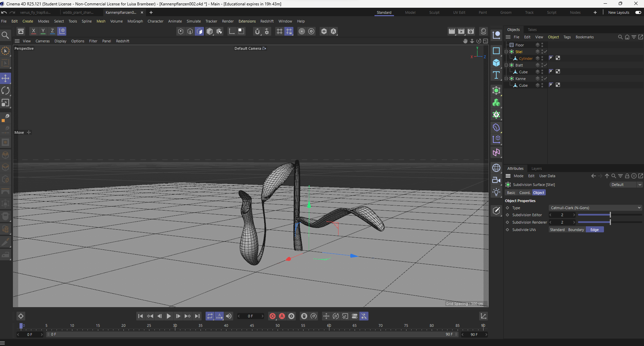Open the Floor/Sky environment globe icon
The image size is (644, 346).
coord(496,168)
